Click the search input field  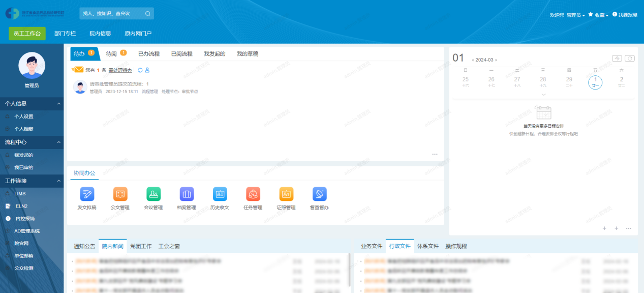(112, 14)
